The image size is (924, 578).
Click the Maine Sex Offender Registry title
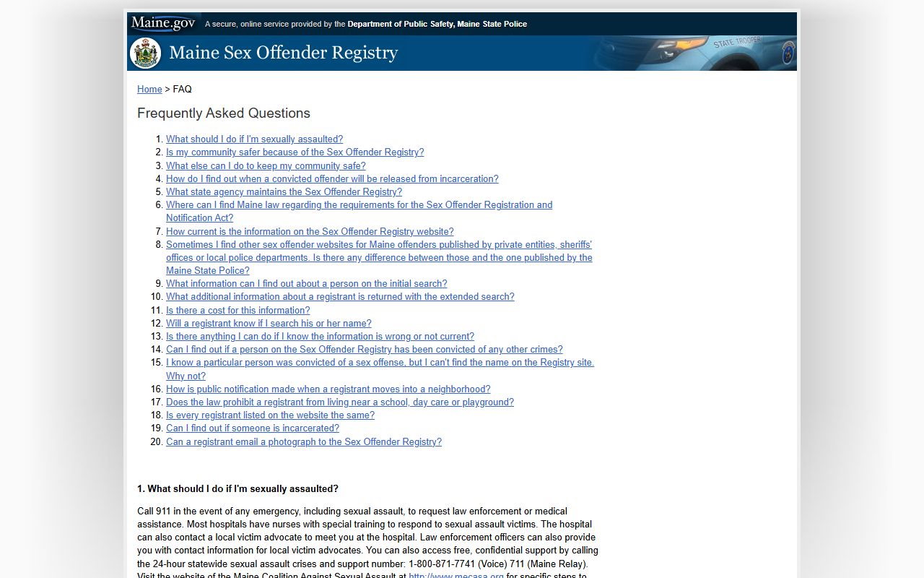283,53
